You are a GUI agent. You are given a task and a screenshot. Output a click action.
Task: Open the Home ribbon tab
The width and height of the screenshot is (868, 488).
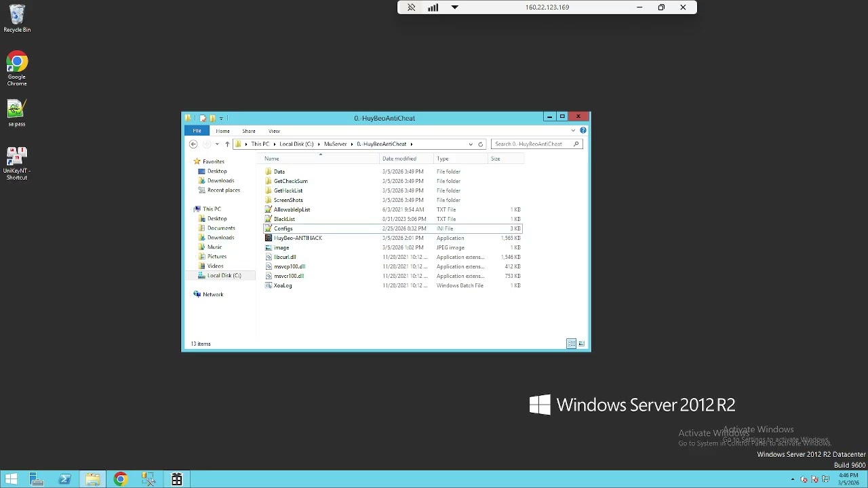[222, 131]
